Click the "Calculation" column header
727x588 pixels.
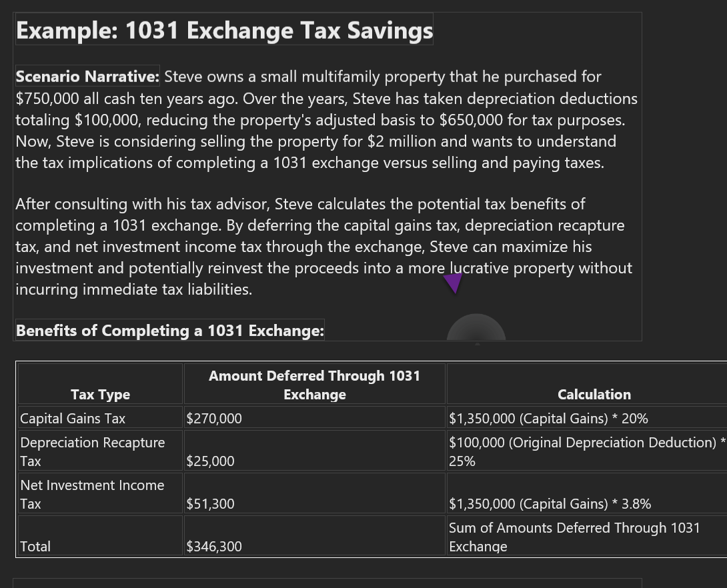(x=594, y=395)
